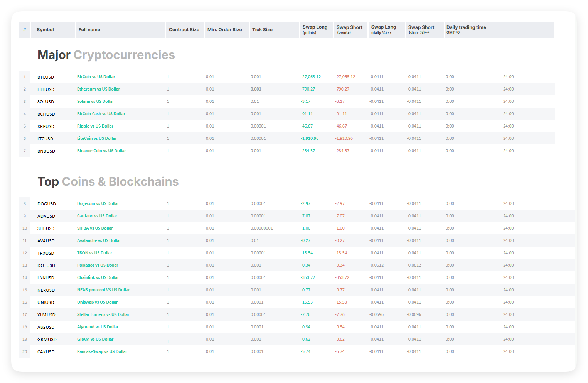Select the Stellar Lumens vs US Dollar link
588x383 pixels.
[103, 314]
